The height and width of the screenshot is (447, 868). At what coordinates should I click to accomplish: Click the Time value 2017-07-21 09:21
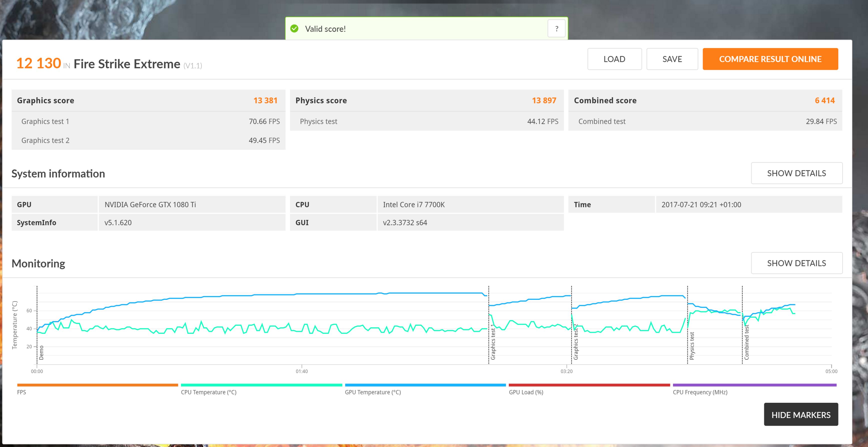[x=749, y=204]
